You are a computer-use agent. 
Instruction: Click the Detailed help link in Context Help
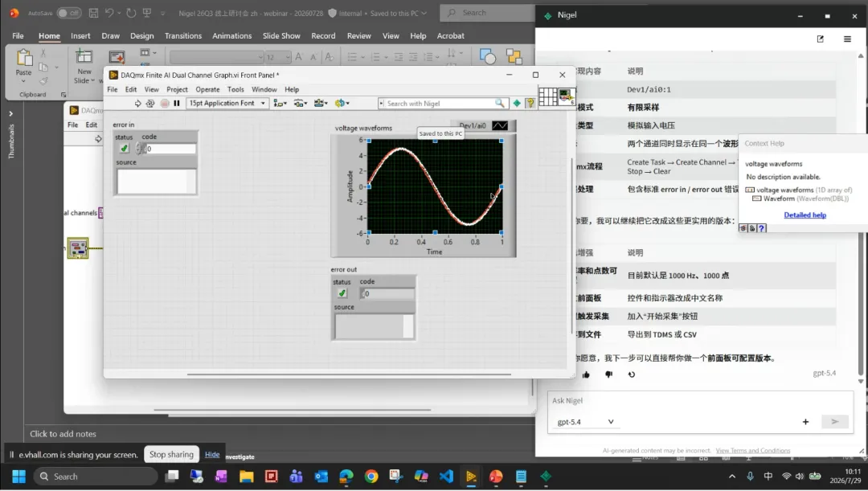[805, 215]
